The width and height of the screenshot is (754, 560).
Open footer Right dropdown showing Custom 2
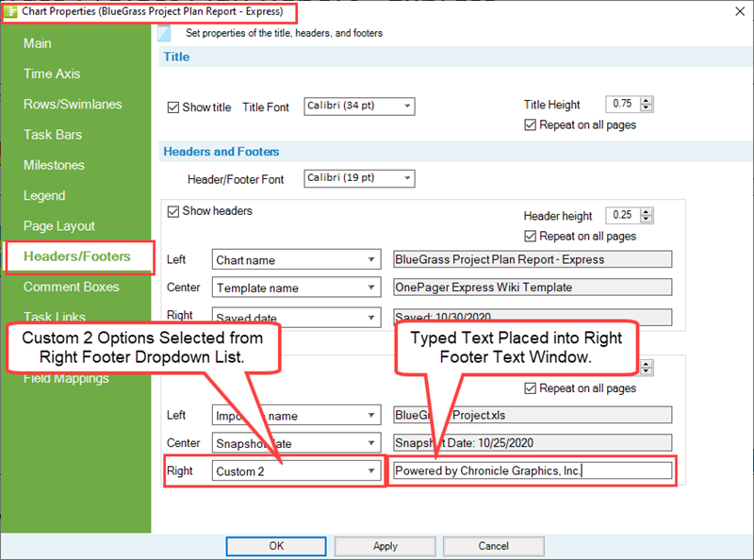[x=296, y=471]
